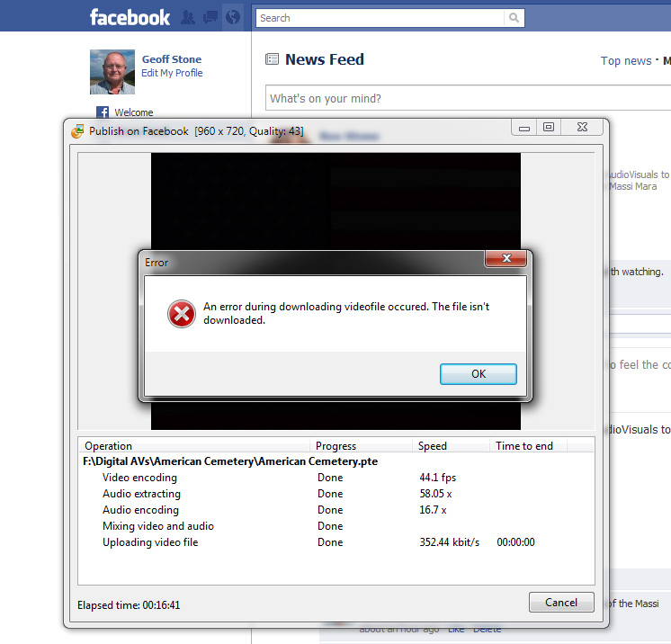The width and height of the screenshot is (671, 644).
Task: Click the Facebook Welcome icon
Action: click(103, 112)
